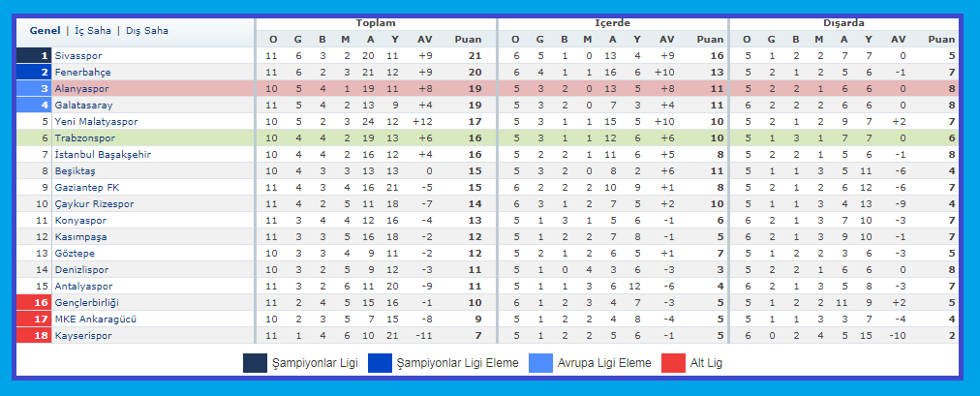Click the Alanyaspor team name

pyautogui.click(x=80, y=89)
